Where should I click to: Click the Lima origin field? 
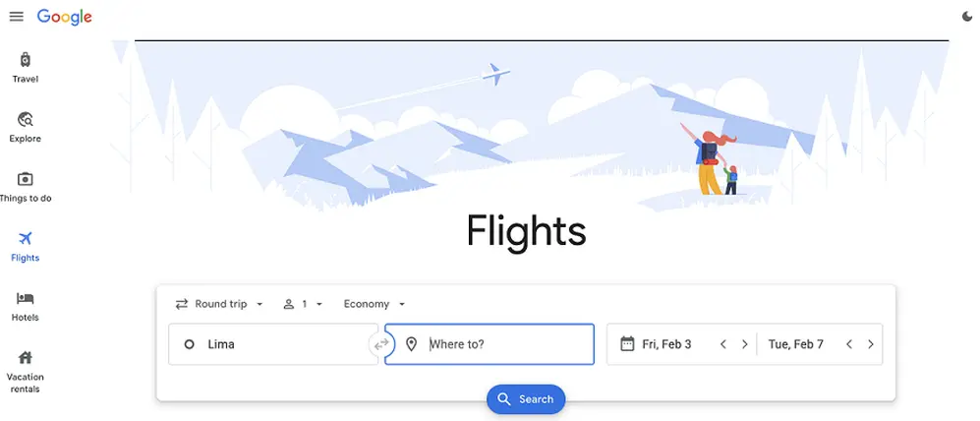click(273, 344)
